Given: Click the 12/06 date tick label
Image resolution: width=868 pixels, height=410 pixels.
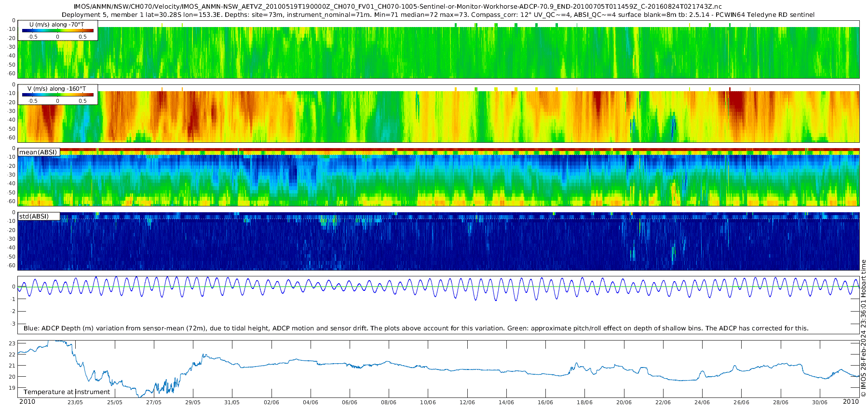Looking at the screenshot, I should (467, 402).
